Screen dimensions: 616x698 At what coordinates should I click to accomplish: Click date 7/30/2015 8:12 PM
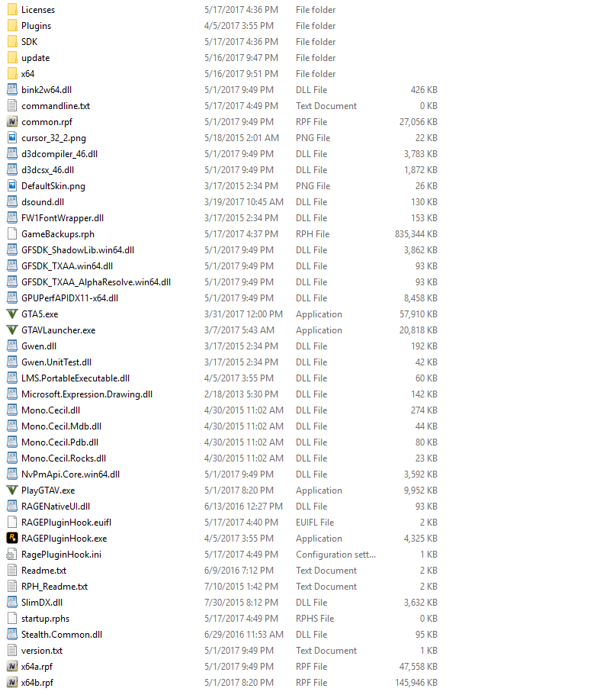tap(241, 603)
